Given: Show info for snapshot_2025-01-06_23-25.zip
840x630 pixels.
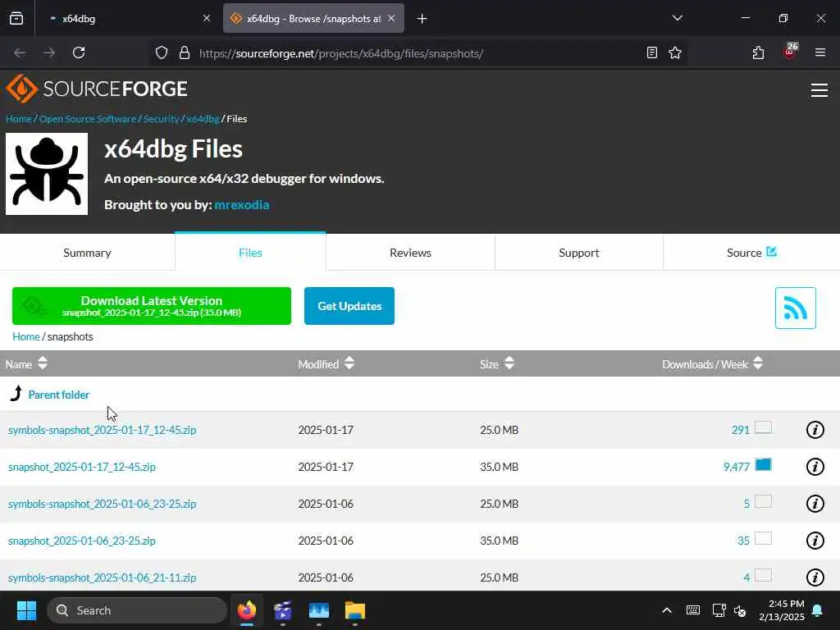Looking at the screenshot, I should click(x=815, y=541).
